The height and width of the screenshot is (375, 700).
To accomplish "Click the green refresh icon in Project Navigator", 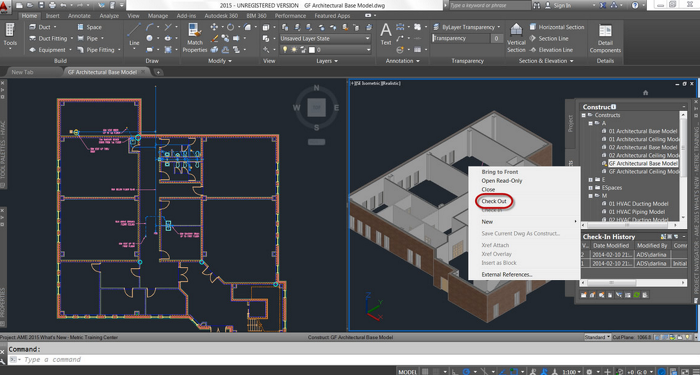I will point(636,295).
